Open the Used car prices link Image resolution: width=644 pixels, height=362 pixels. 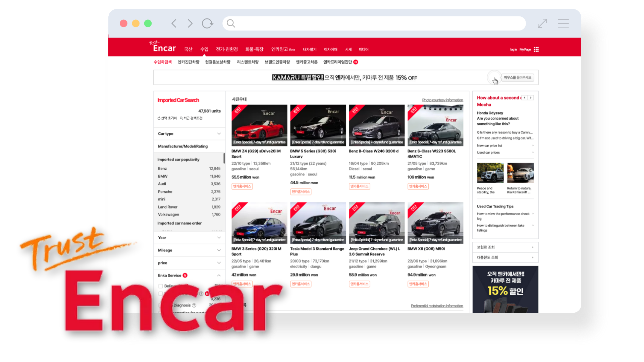click(x=488, y=153)
